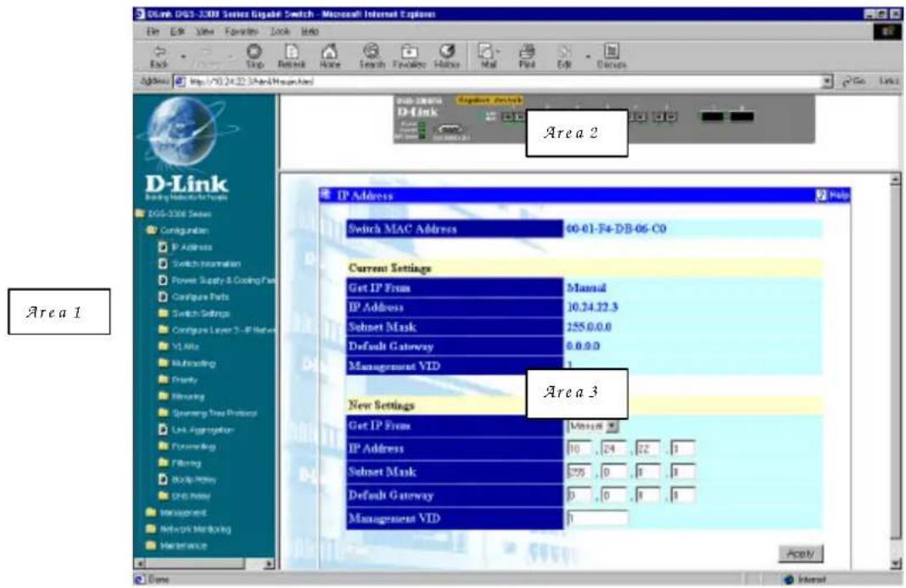Open the History toolbar icon
This screenshot has width=906, height=588.
(447, 57)
